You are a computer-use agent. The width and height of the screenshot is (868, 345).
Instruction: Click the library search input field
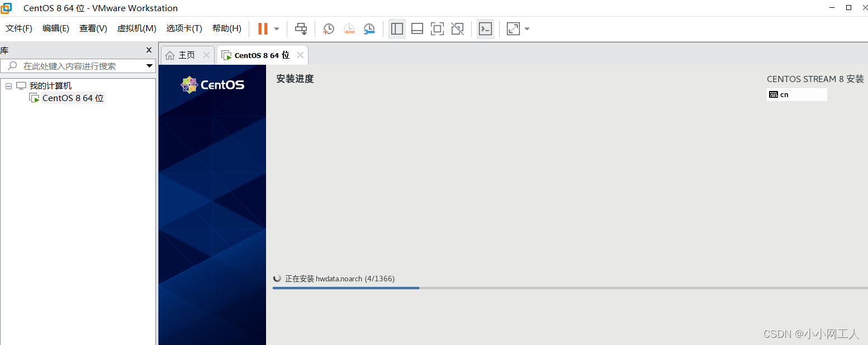pyautogui.click(x=78, y=66)
